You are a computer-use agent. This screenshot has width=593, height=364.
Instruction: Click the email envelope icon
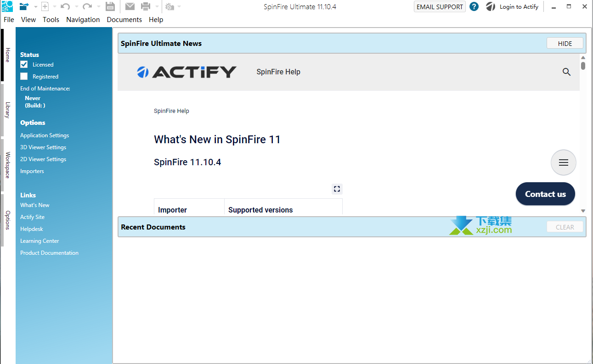click(130, 6)
